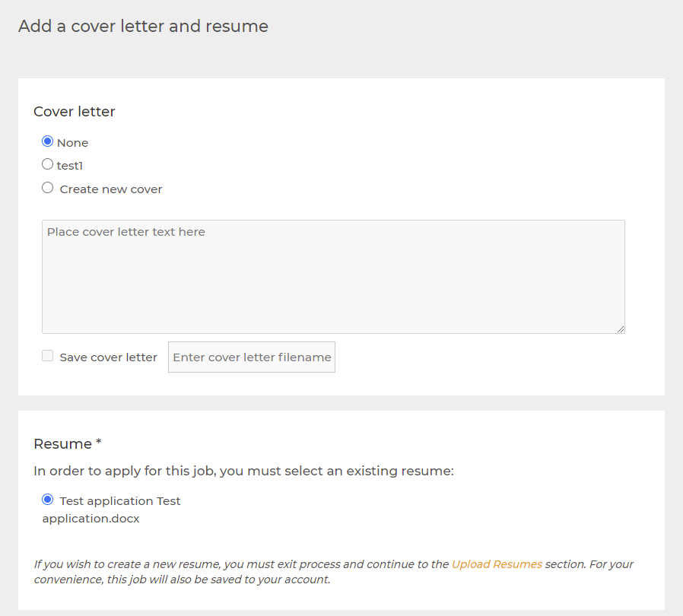The height and width of the screenshot is (616, 683).
Task: Click the application.docx file name text
Action: [x=91, y=519]
